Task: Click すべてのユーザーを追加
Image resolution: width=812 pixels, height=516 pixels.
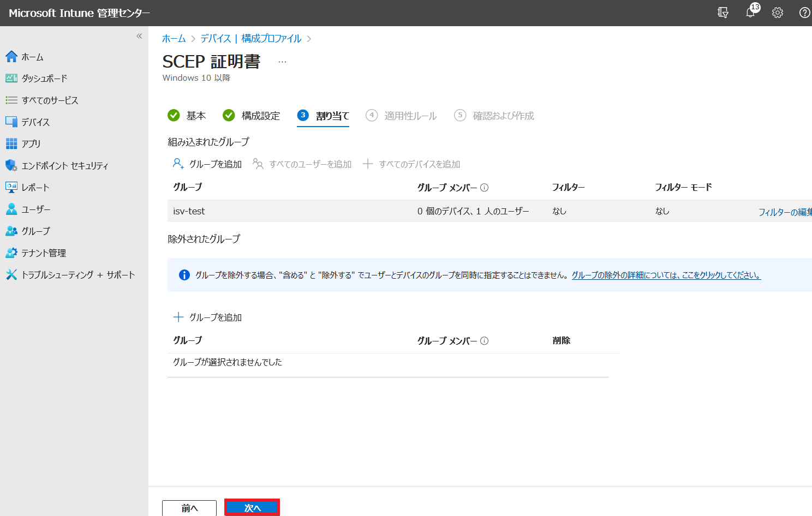Action: click(x=302, y=164)
